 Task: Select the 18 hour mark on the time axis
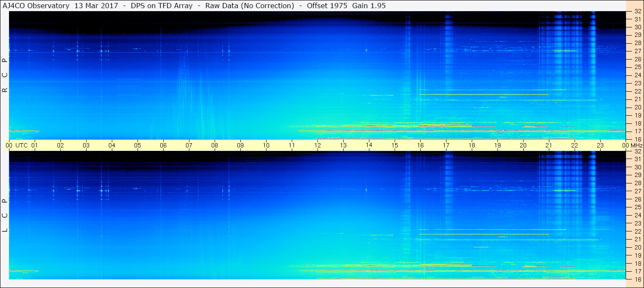tap(472, 145)
